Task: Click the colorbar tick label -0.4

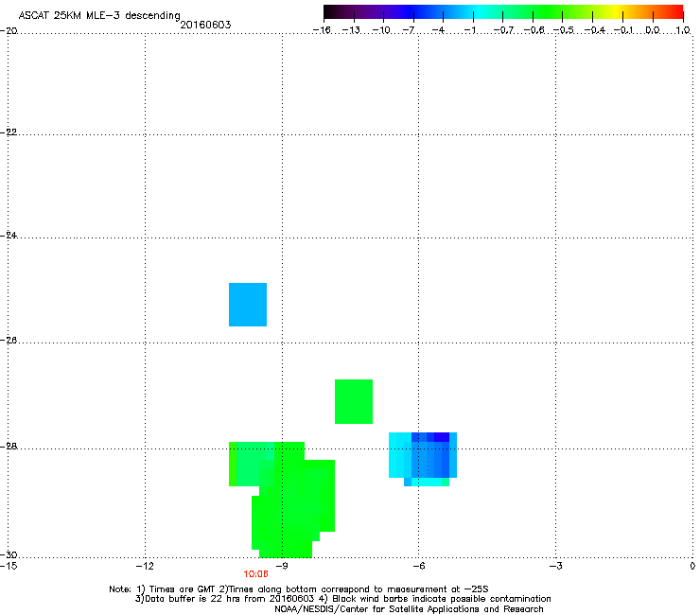Action: [x=594, y=30]
